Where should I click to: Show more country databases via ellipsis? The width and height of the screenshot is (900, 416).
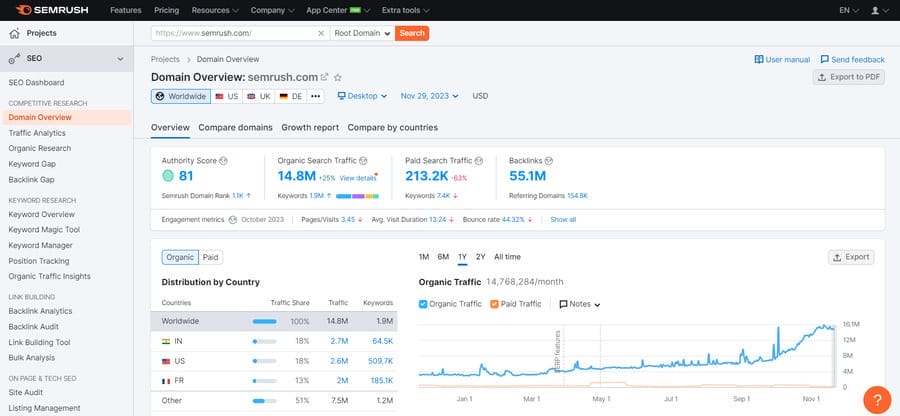point(315,96)
